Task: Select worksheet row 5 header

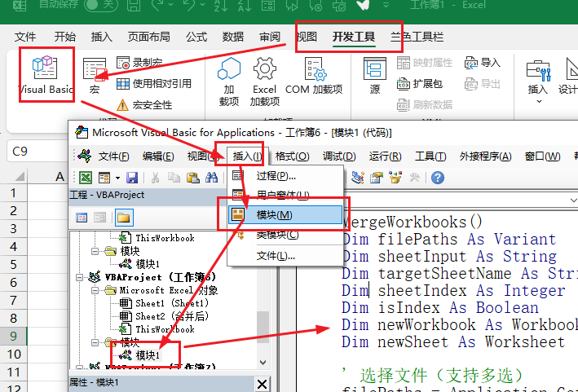Action: coord(13,265)
